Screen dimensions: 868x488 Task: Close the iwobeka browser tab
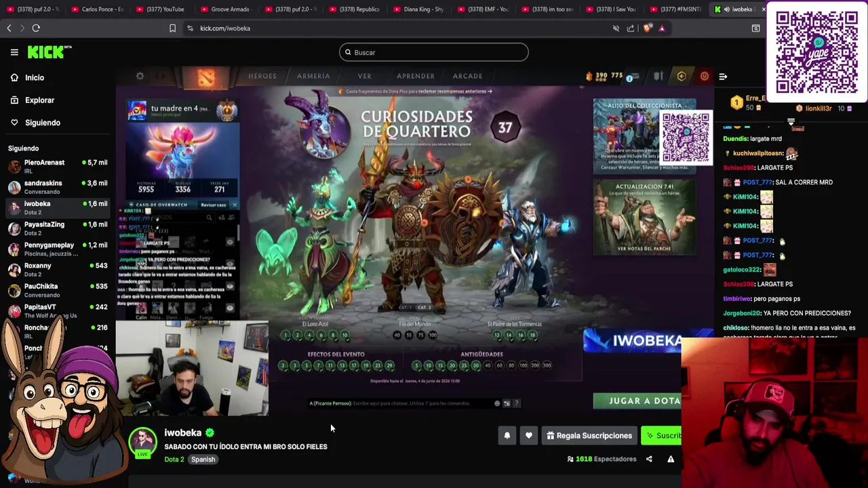tap(763, 9)
